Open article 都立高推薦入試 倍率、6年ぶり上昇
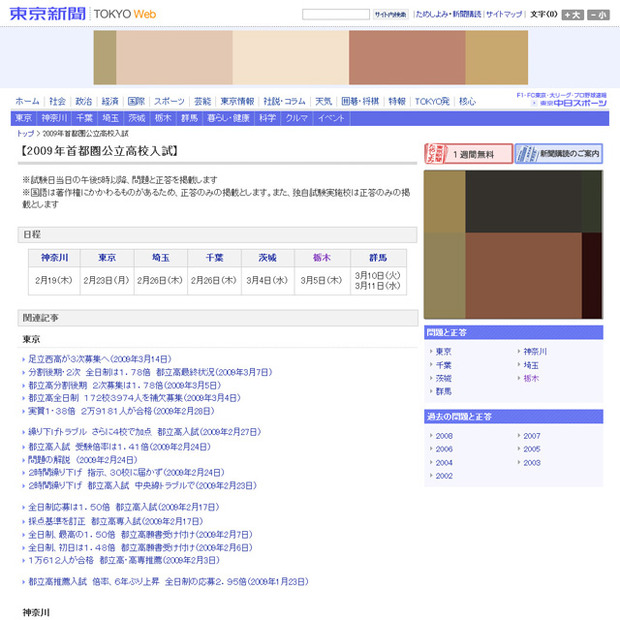 168,582
